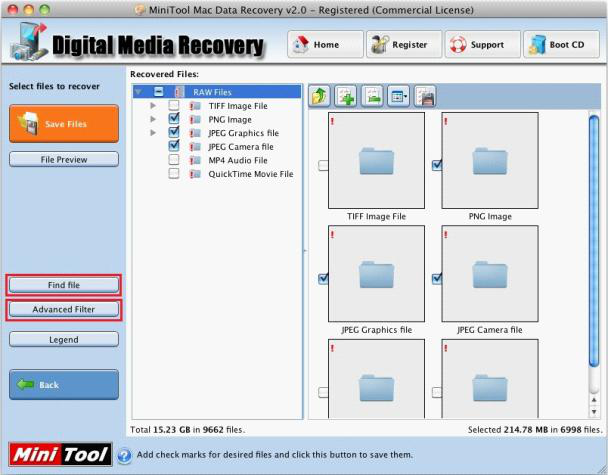Check the MP4 Audio File tree checkbox
This screenshot has height=475, width=608.
tap(174, 160)
